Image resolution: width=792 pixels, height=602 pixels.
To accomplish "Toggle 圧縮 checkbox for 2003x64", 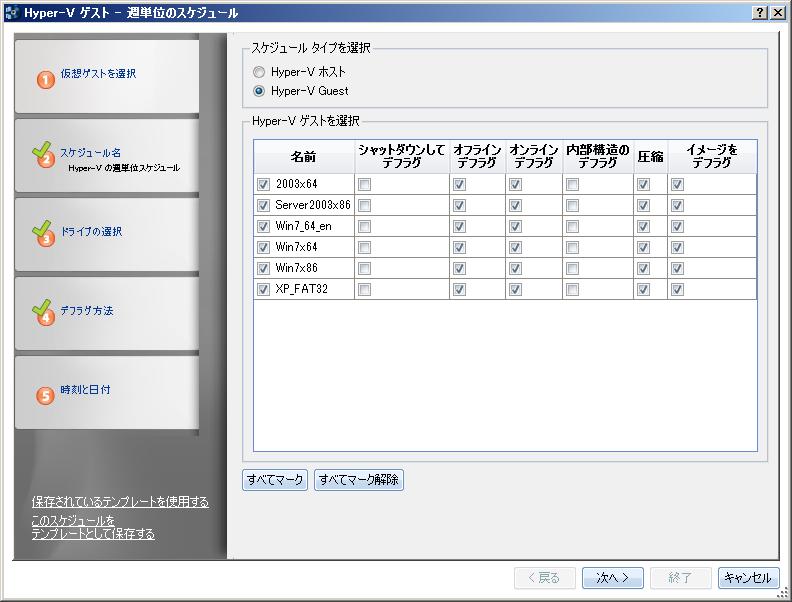I will click(x=643, y=184).
